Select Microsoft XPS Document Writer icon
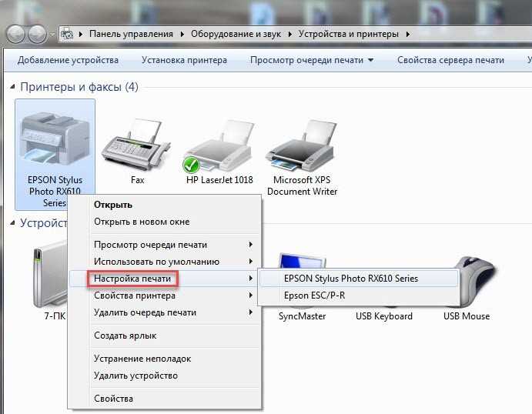The width and height of the screenshot is (532, 414). tap(302, 146)
